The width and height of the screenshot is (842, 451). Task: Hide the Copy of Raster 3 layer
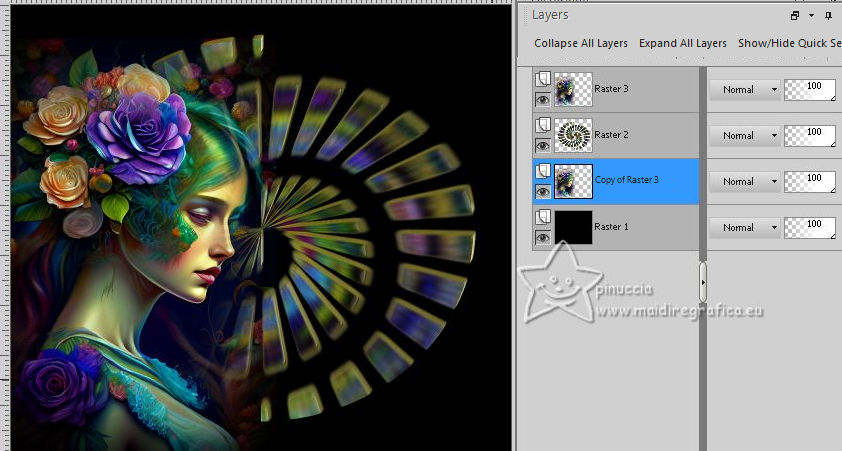[542, 191]
